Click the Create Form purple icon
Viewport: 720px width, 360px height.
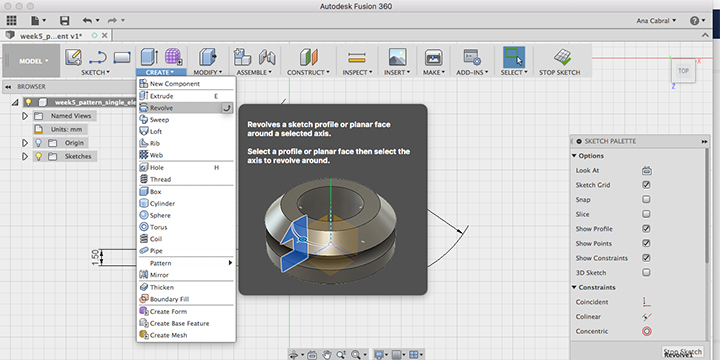coord(174,57)
